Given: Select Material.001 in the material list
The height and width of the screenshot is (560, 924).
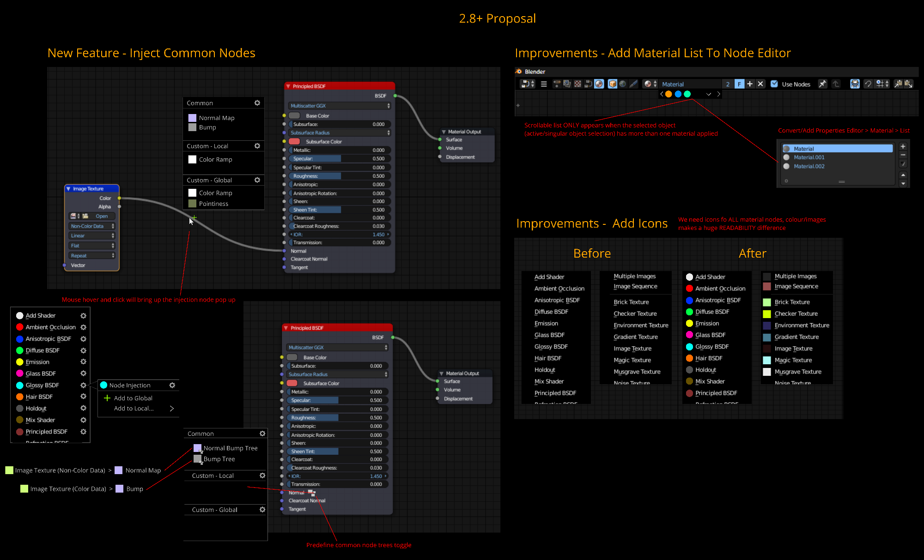Looking at the screenshot, I should pos(837,157).
